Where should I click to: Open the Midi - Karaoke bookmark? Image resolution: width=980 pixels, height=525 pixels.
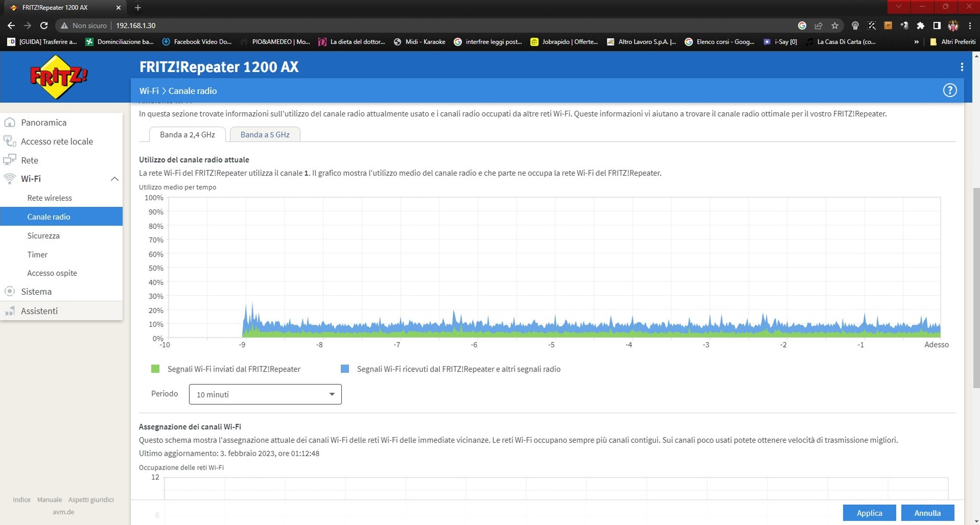coord(420,42)
